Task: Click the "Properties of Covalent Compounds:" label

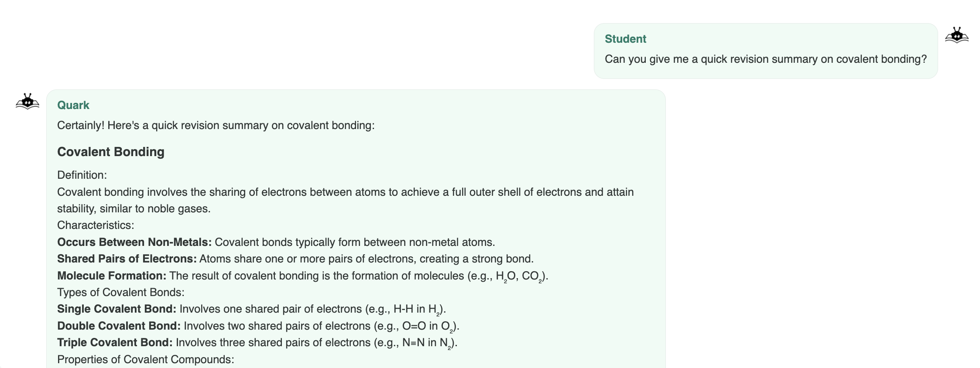Action: 146,359
